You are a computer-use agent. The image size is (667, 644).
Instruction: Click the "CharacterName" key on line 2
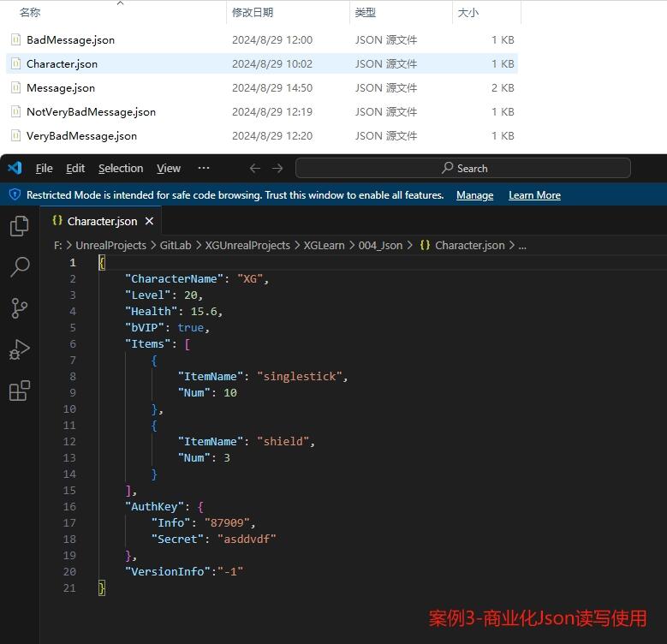[174, 279]
